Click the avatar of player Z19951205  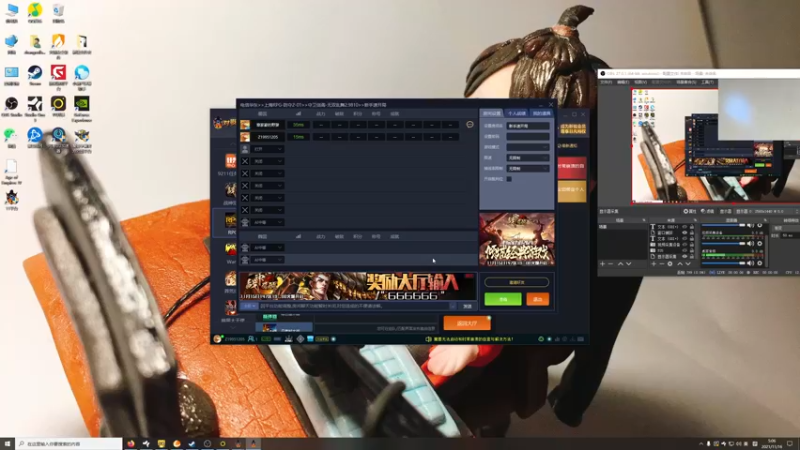[x=245, y=137]
